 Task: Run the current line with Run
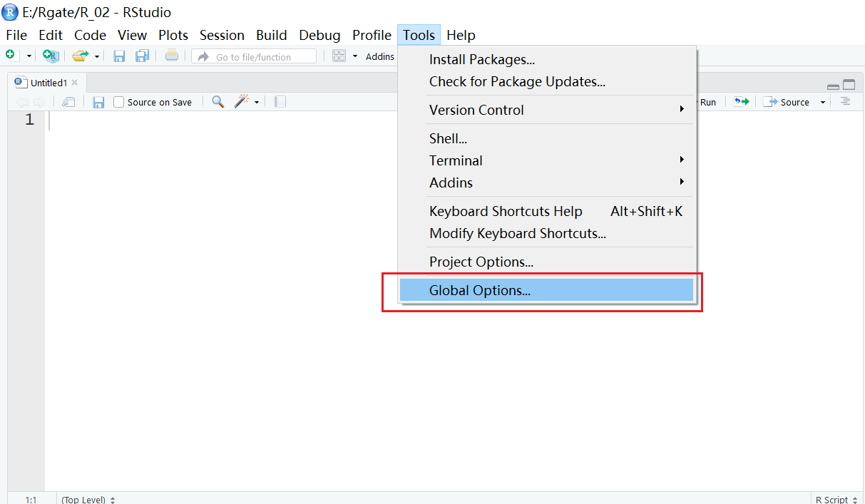click(707, 102)
